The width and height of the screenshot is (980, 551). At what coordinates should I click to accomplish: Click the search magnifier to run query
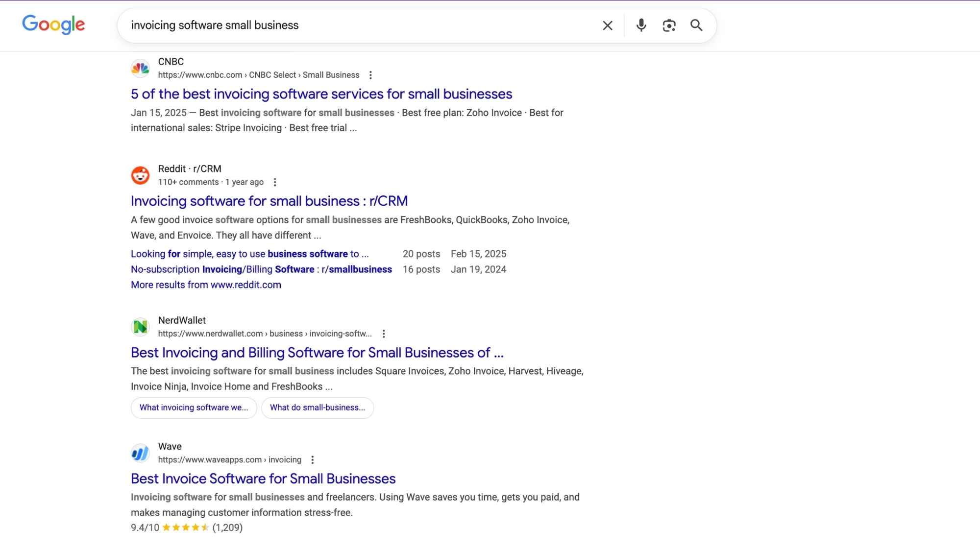697,25
